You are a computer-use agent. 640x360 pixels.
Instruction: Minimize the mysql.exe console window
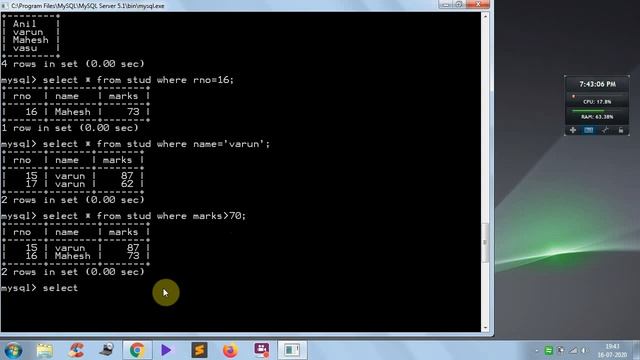445,4
